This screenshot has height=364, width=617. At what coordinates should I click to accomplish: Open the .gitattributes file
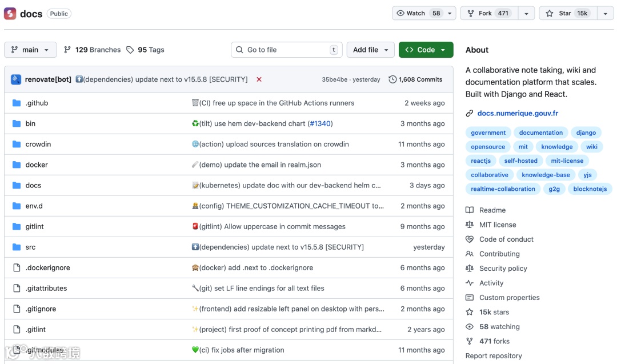click(x=46, y=289)
